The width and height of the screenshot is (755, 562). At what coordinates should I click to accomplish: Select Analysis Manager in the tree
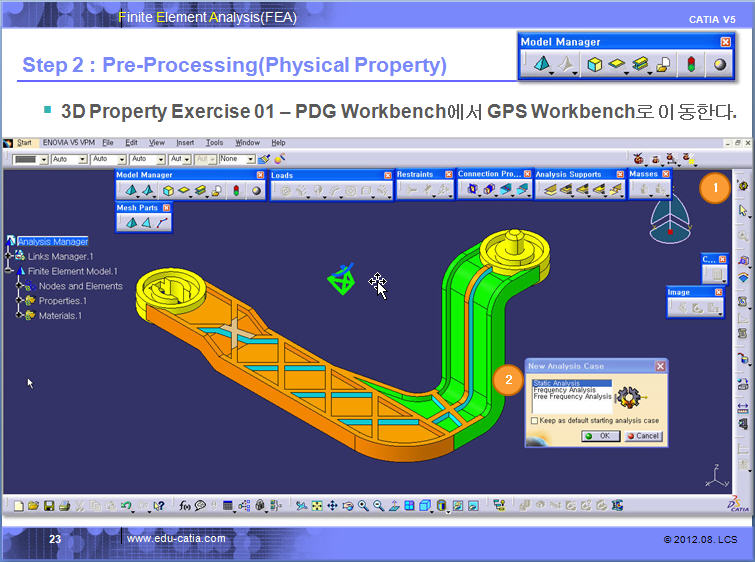pyautogui.click(x=53, y=241)
